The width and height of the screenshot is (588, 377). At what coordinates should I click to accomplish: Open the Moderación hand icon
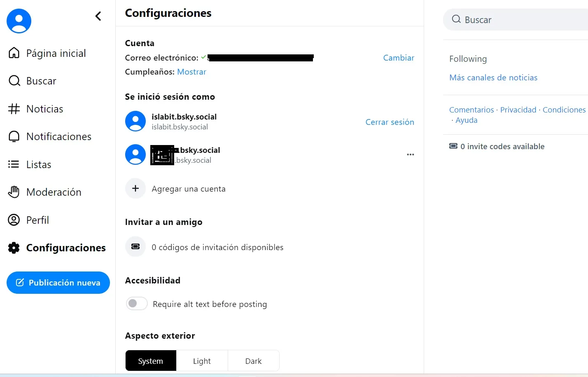point(14,192)
